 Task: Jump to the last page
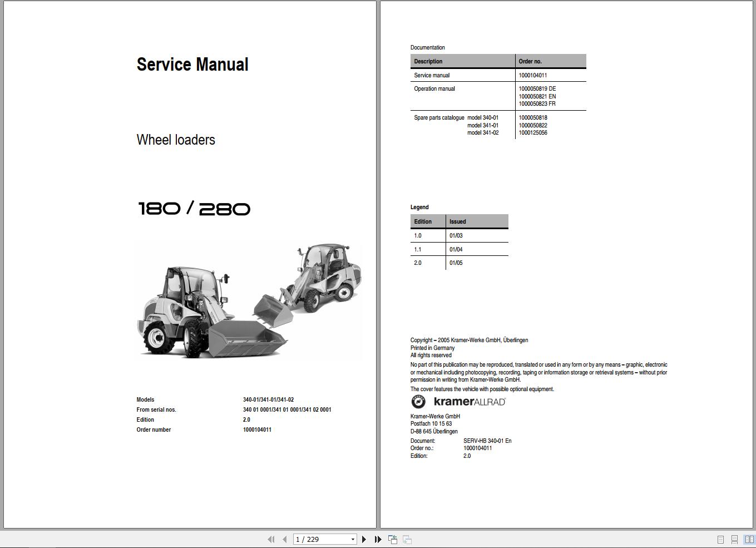378,539
